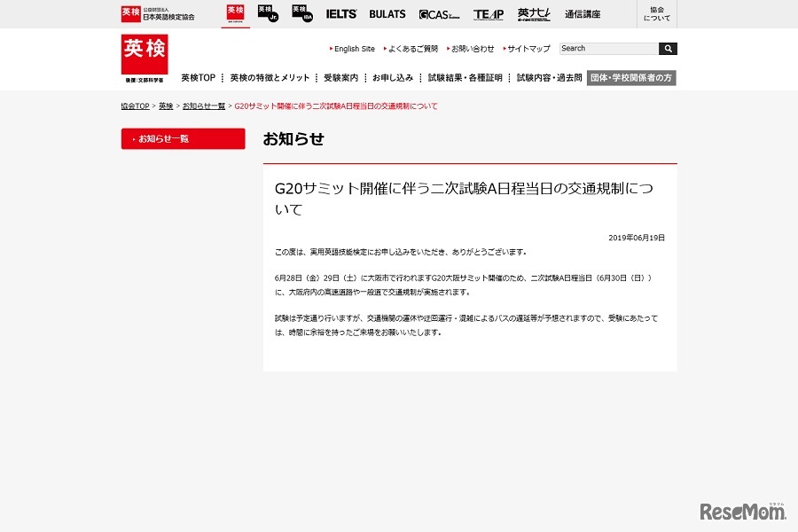Click the IELTS logo

(343, 14)
